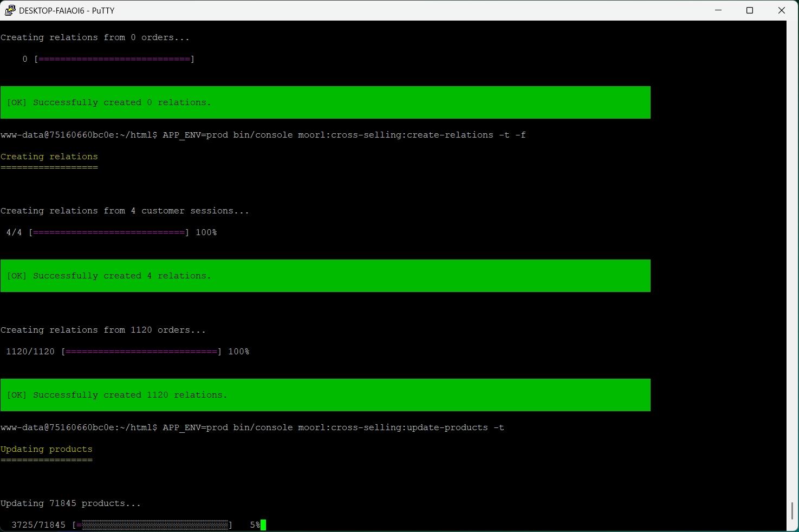Minimize the PuTTY window
Image resolution: width=799 pixels, height=532 pixels.
tap(718, 10)
